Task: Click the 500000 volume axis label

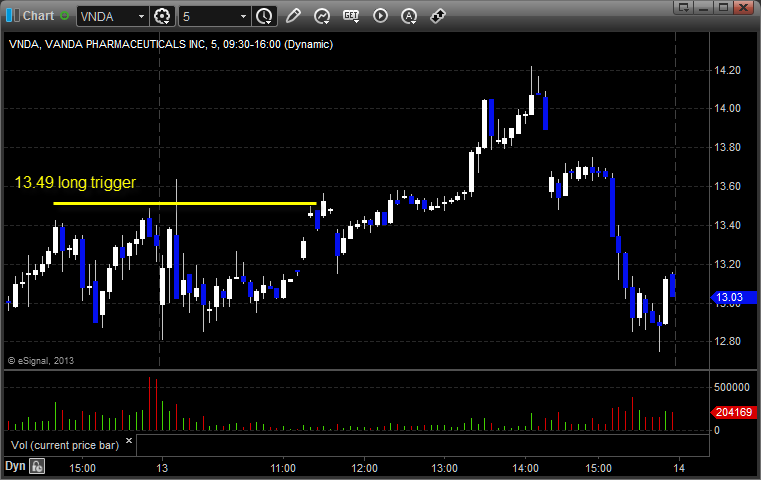Action: (732, 387)
